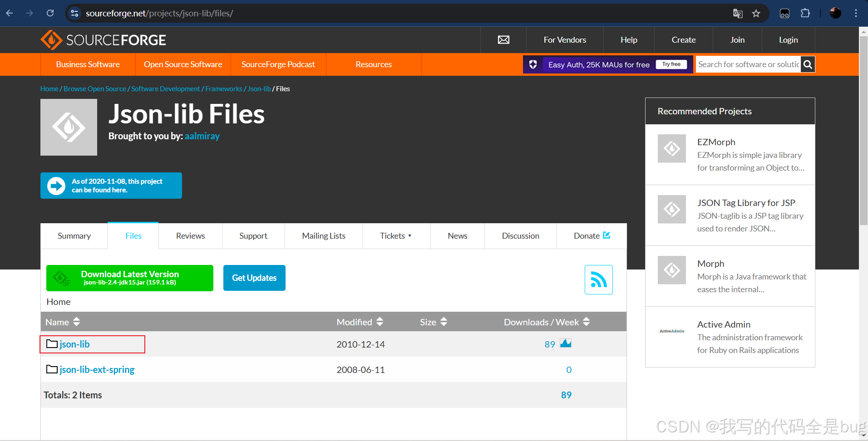
Task: Open the Chrome three-dot menu
Action: 856,13
